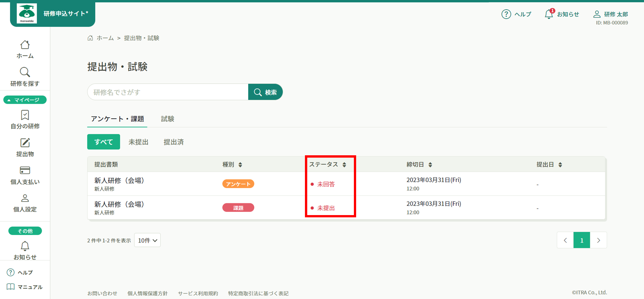Open the 10件 page size dropdown
The height and width of the screenshot is (299, 644).
[x=147, y=240]
